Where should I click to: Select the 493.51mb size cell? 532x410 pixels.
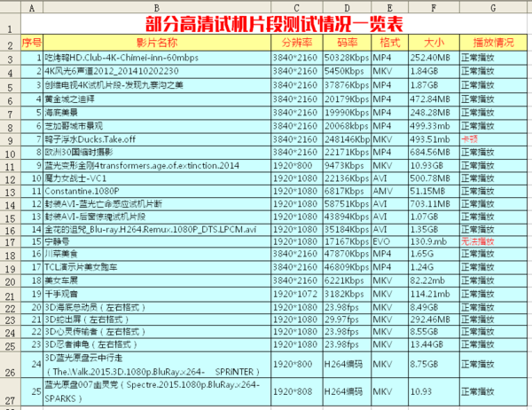click(434, 139)
